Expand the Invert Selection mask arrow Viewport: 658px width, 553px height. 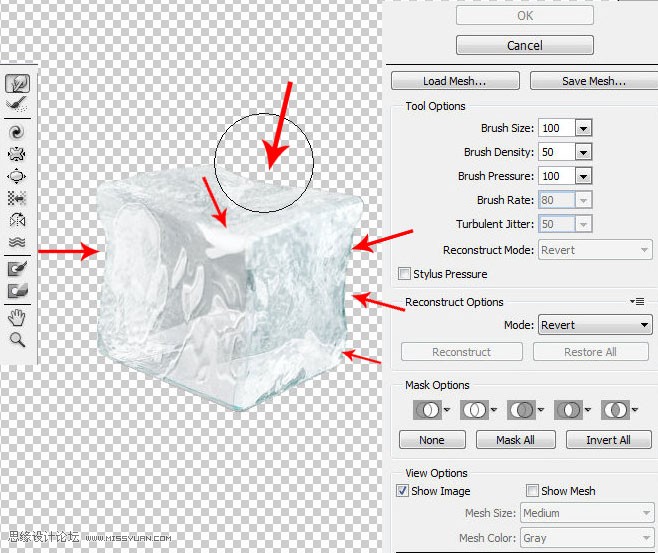[634, 410]
